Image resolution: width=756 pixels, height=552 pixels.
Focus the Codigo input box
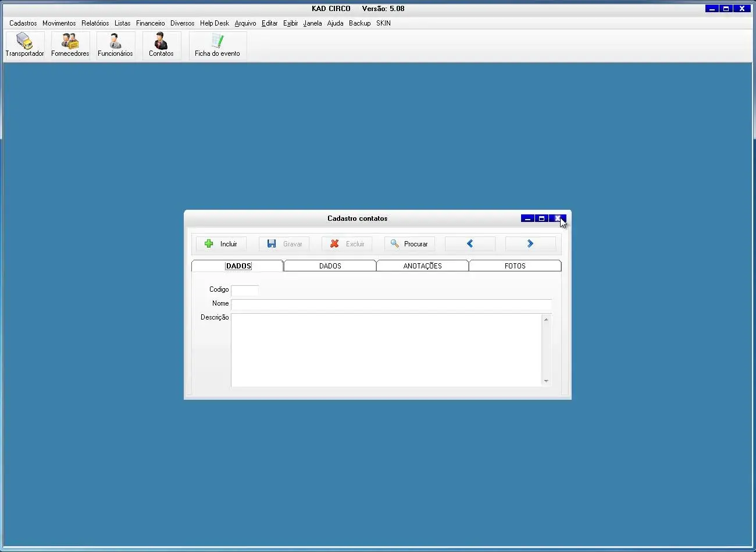(245, 290)
